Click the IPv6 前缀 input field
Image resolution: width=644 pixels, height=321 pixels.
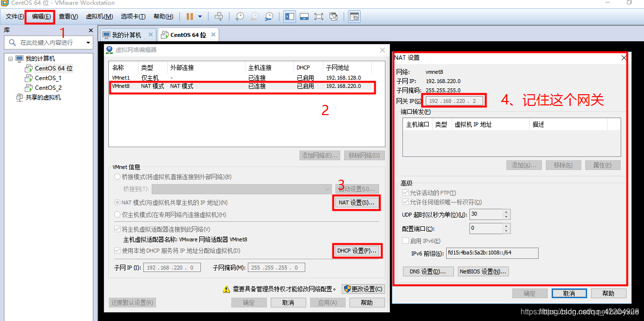pyautogui.click(x=492, y=253)
